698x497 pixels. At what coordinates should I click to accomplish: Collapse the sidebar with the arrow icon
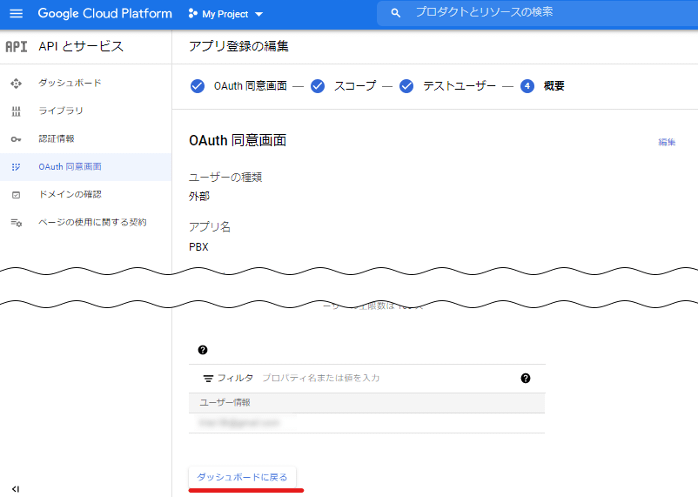coord(16,489)
